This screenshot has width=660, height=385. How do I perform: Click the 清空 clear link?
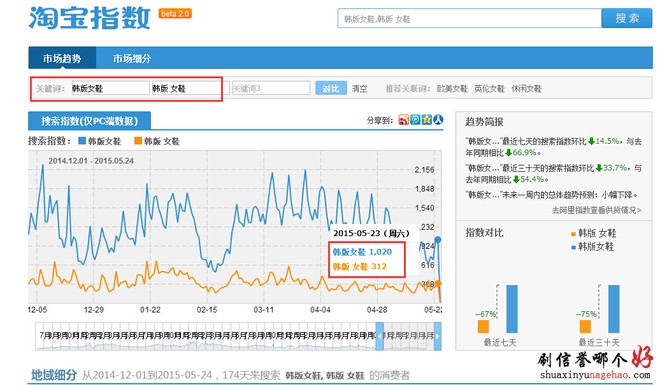point(359,89)
